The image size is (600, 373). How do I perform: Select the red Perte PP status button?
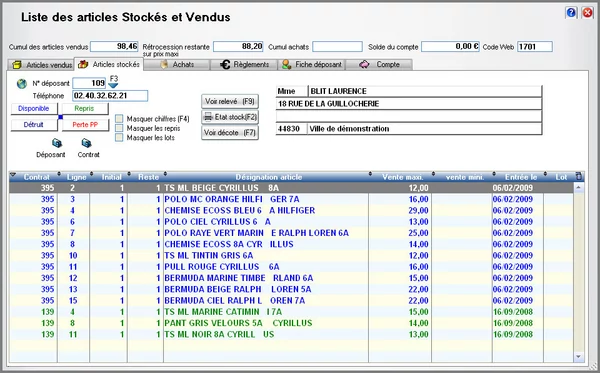pyautogui.click(x=85, y=125)
